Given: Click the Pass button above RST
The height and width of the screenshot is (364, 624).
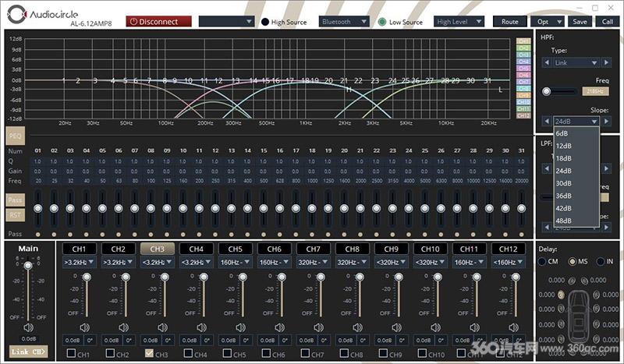Looking at the screenshot, I should pos(15,200).
